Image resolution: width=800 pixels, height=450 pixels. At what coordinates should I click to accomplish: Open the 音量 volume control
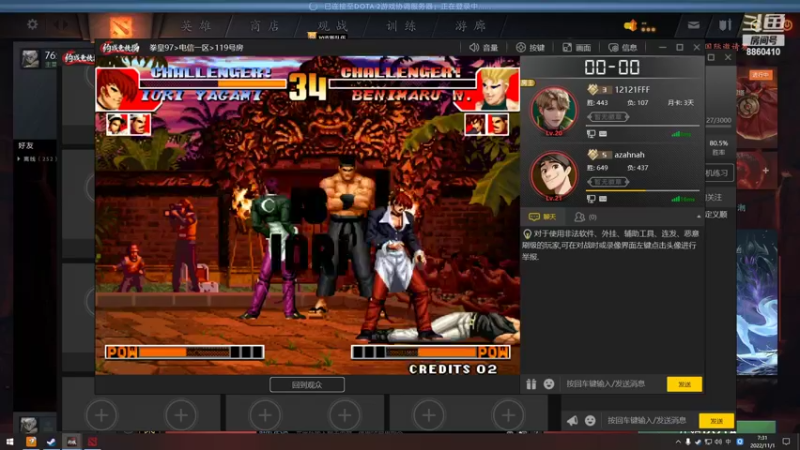point(483,47)
